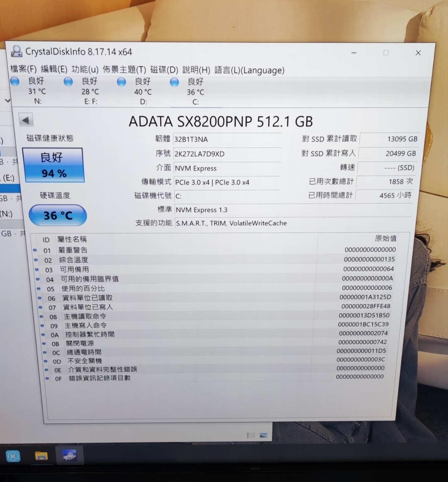The width and height of the screenshot is (448, 482).
Task: Select row 0C 總通電時間
Action: (215, 352)
